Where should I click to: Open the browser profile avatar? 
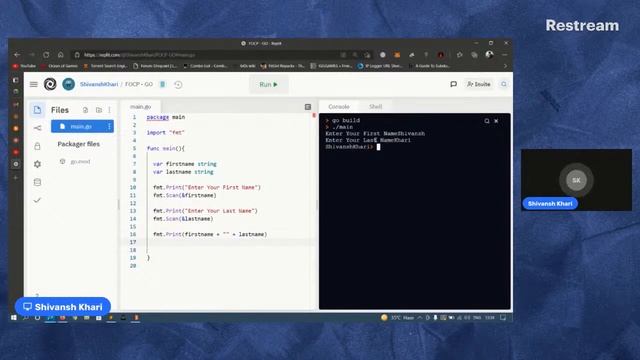tap(489, 55)
